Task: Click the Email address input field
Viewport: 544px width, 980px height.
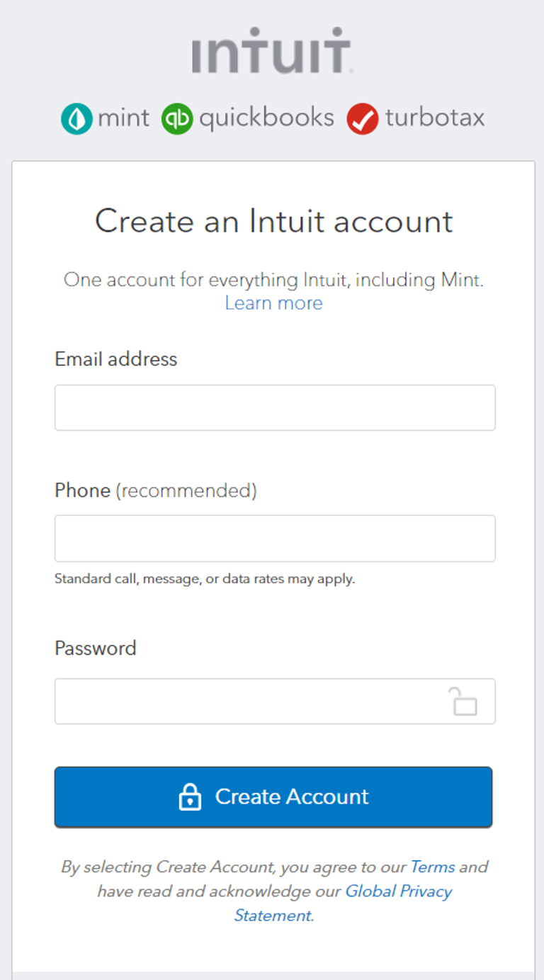Action: pyautogui.click(x=273, y=407)
